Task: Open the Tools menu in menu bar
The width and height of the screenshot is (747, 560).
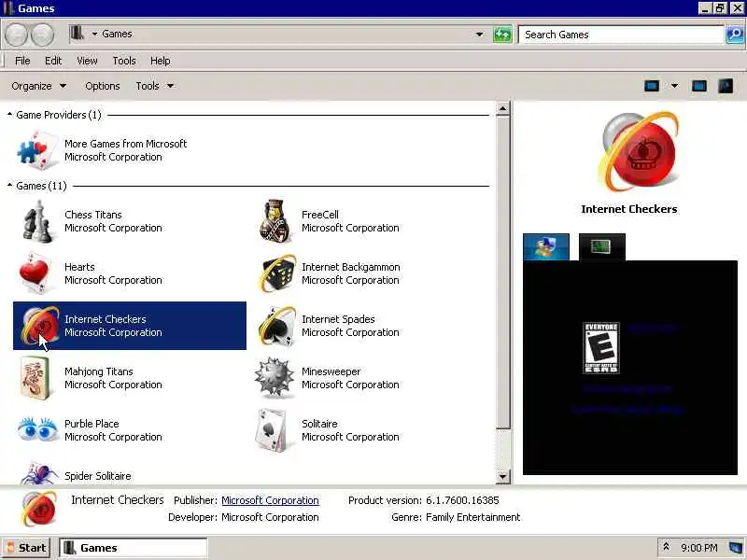Action: click(124, 61)
